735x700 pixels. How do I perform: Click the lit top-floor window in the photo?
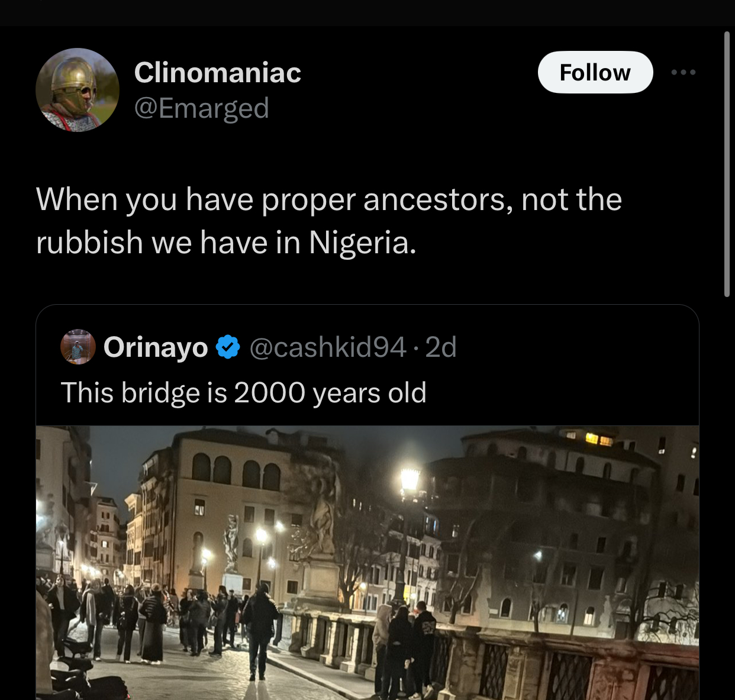coord(598,439)
